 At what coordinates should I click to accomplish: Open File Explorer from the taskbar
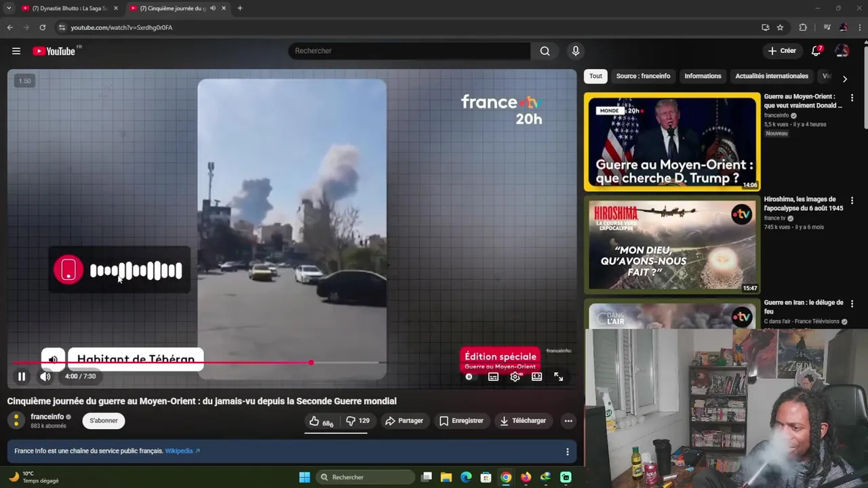(x=446, y=477)
